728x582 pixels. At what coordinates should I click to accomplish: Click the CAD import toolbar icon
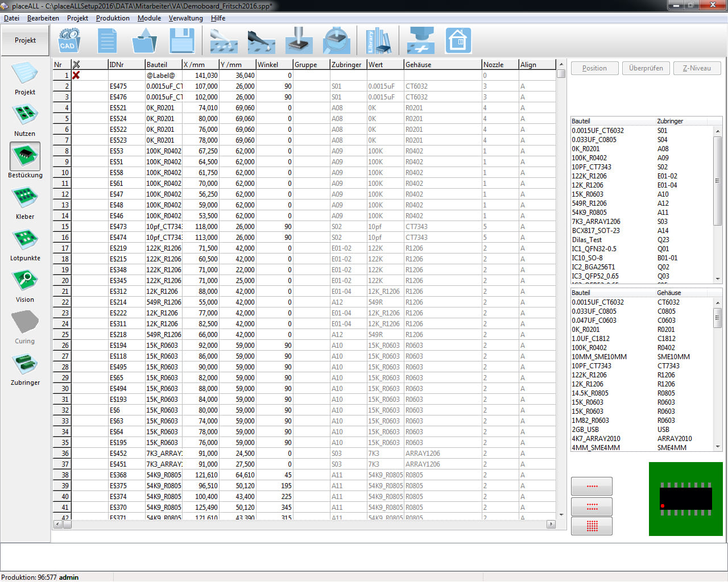click(69, 41)
